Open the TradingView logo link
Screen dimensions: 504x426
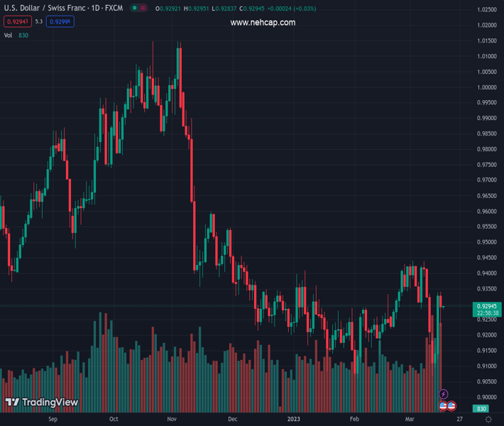tap(42, 402)
